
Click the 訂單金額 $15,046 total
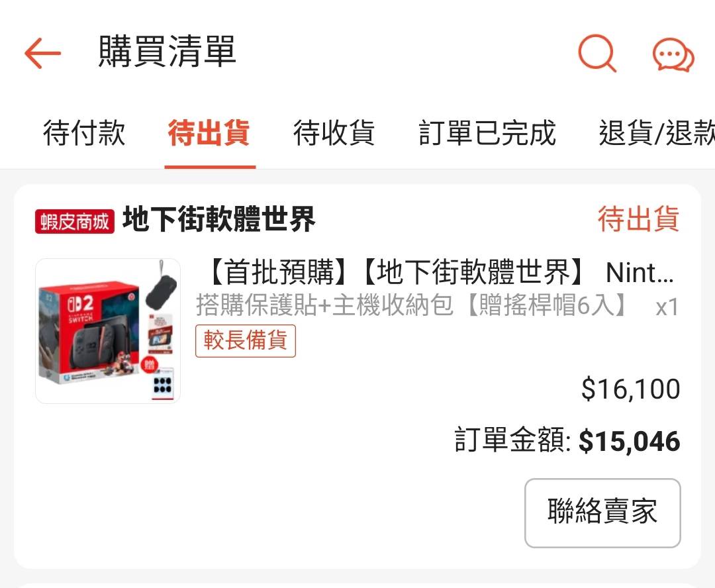pos(567,440)
